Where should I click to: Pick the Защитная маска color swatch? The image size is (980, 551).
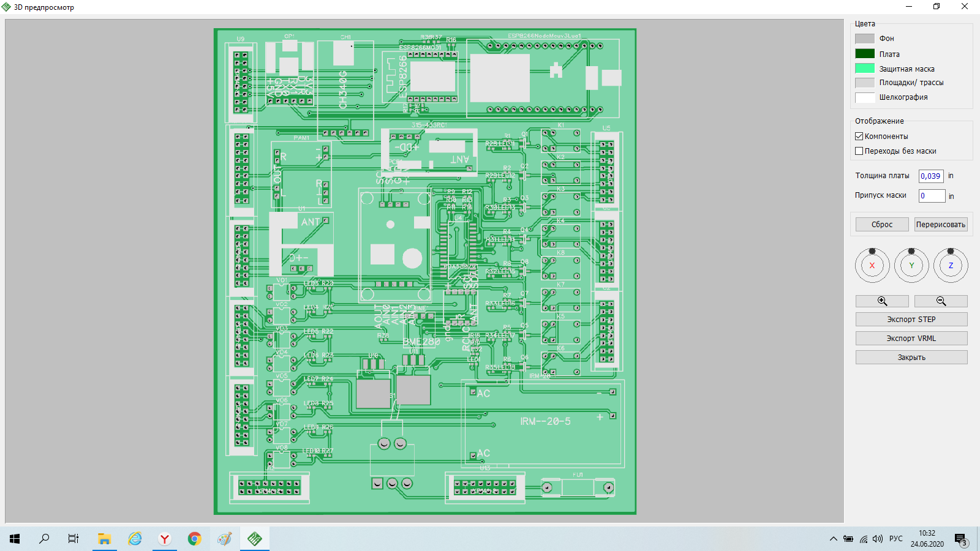(865, 69)
